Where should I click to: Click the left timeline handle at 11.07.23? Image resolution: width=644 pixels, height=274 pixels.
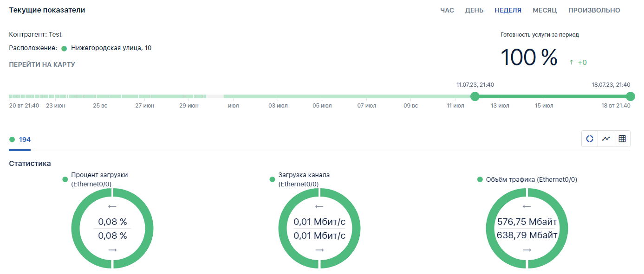[475, 96]
